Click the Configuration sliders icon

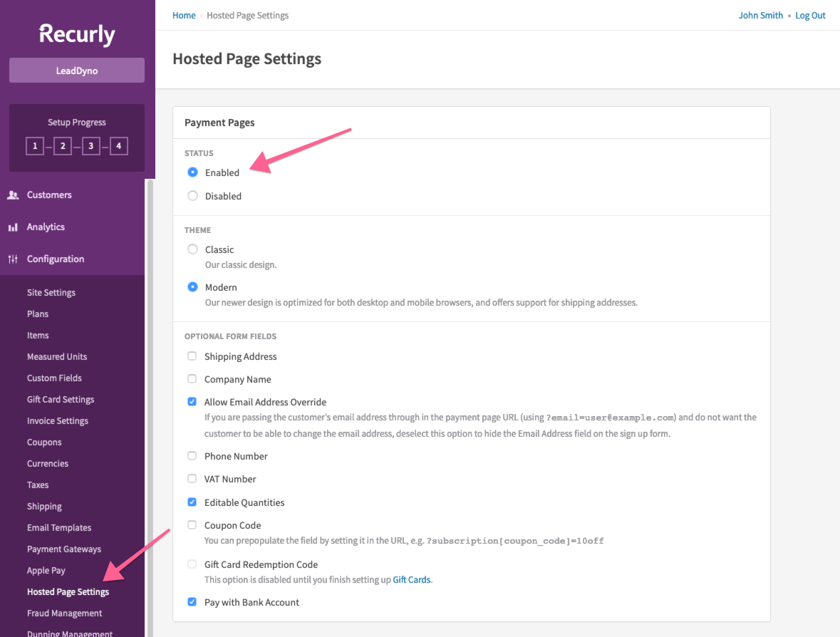pyautogui.click(x=13, y=259)
